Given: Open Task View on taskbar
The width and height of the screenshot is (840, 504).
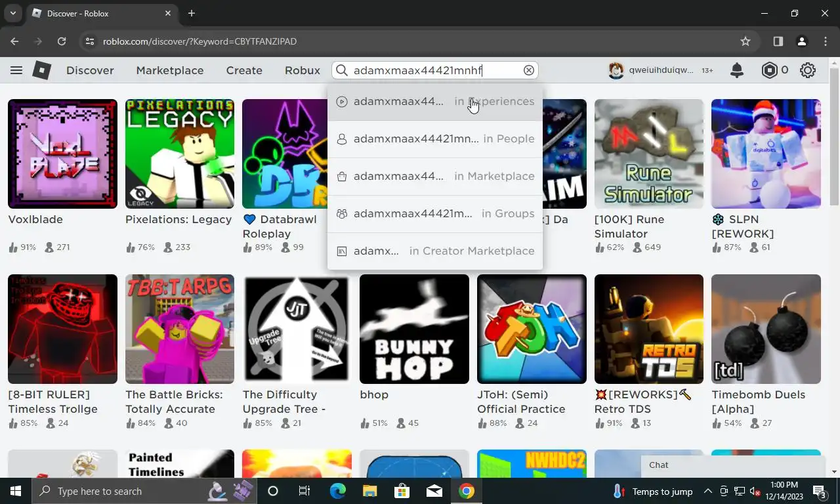Looking at the screenshot, I should point(304,491).
